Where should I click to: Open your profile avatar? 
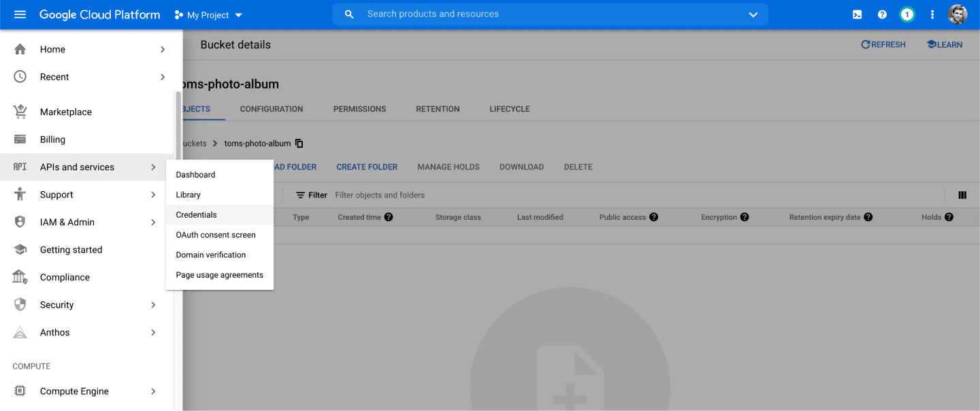[x=957, y=14]
